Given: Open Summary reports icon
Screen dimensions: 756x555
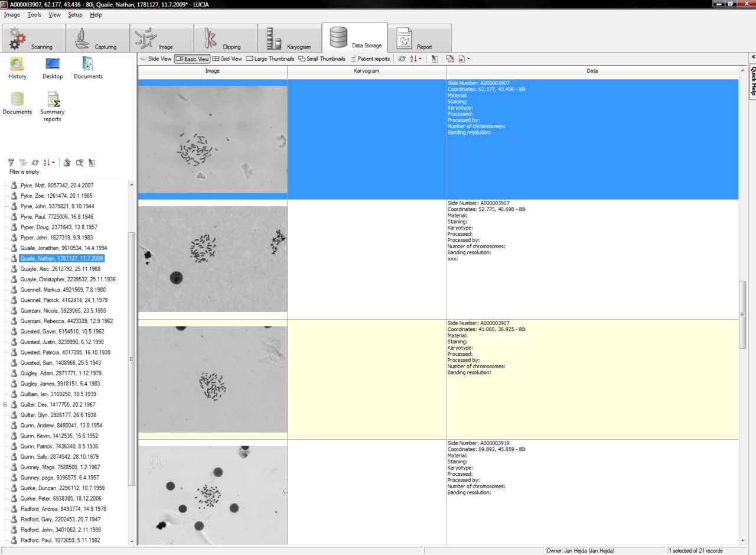Looking at the screenshot, I should (53, 107).
